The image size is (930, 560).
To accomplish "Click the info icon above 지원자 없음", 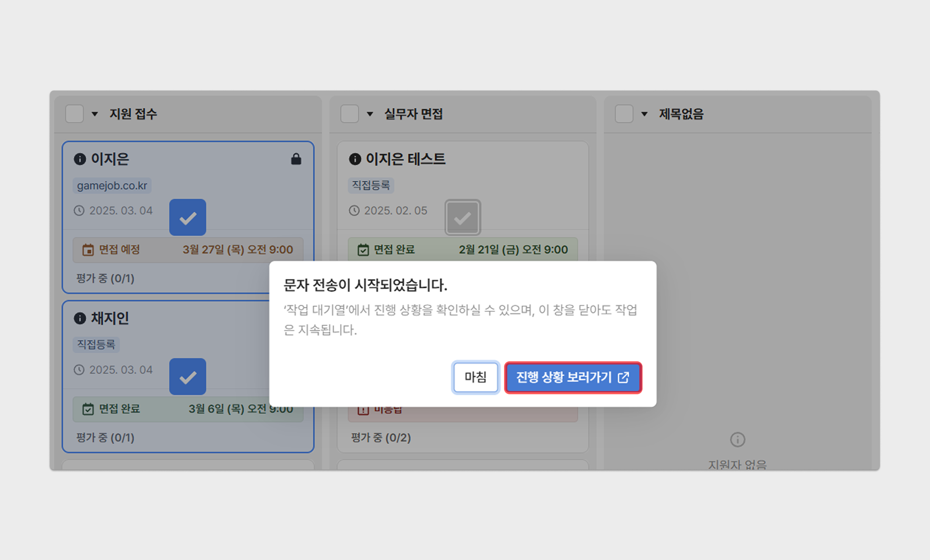I will [737, 440].
